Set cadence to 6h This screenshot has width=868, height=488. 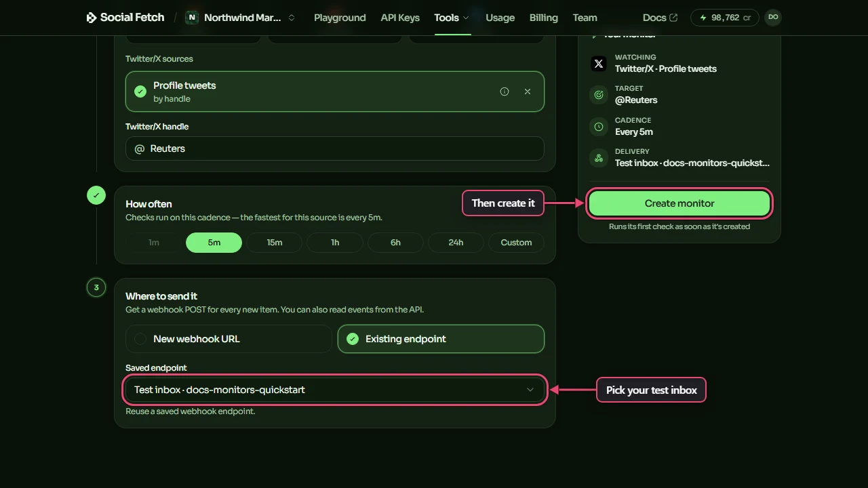click(395, 243)
